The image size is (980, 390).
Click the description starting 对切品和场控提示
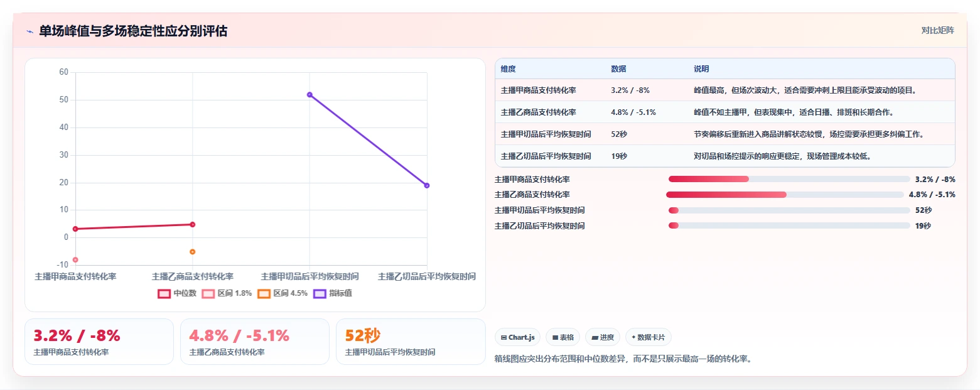coord(782,156)
